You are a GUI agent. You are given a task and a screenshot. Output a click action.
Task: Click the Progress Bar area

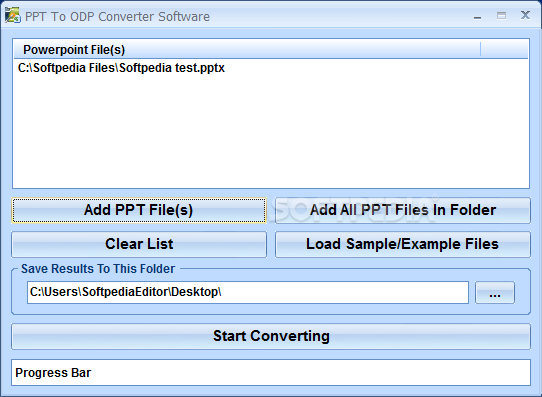(x=271, y=372)
